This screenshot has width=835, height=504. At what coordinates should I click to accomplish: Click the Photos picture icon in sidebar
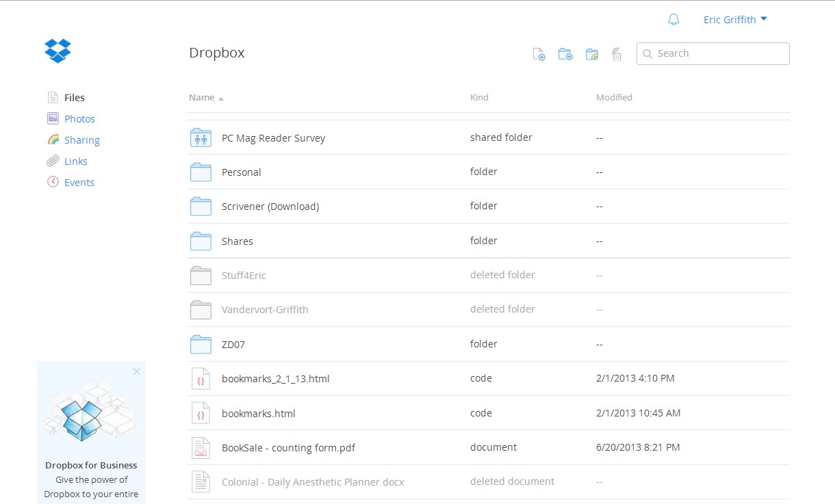pyautogui.click(x=53, y=118)
